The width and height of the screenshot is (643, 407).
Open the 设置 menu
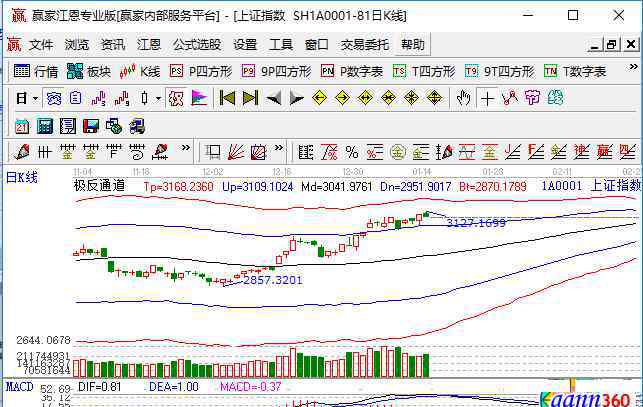click(x=245, y=44)
